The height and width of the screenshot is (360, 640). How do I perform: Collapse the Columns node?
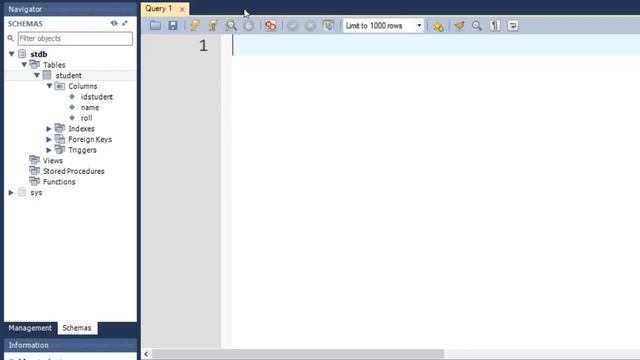[x=49, y=86]
